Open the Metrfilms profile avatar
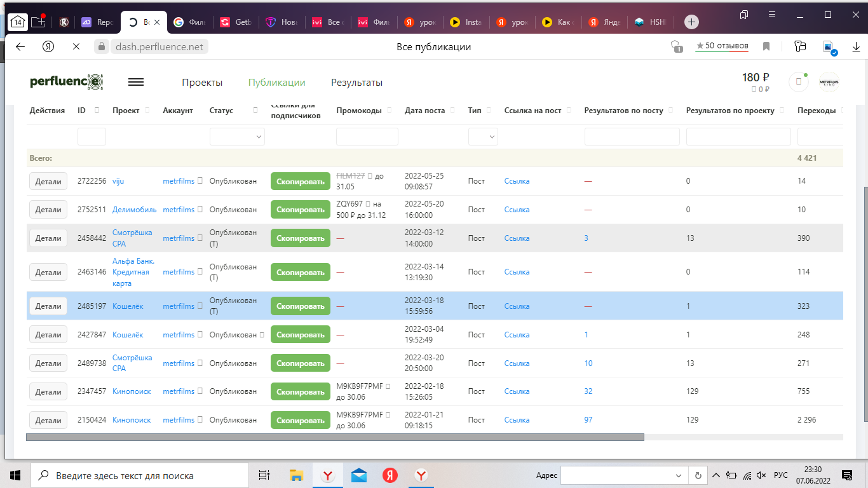This screenshot has height=488, width=868. [x=829, y=82]
